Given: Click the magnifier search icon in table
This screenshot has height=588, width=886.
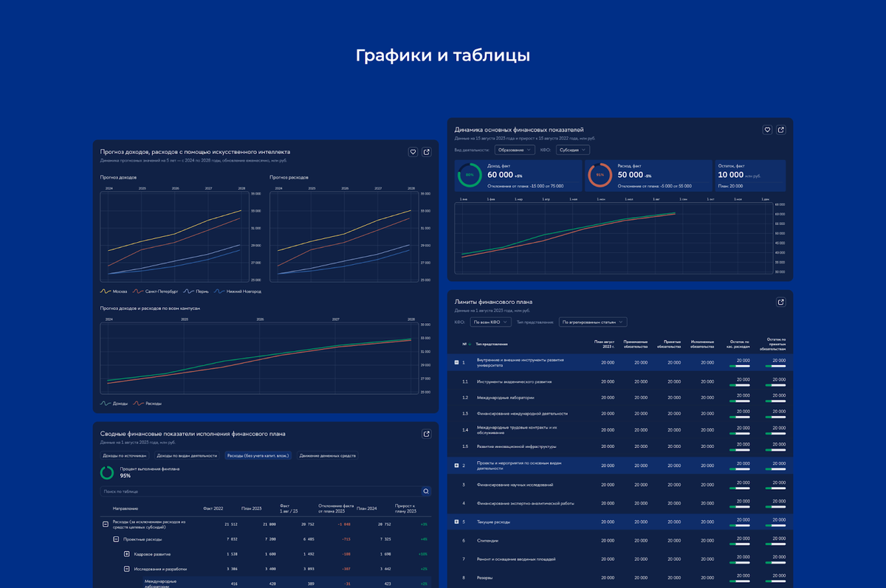Looking at the screenshot, I should pyautogui.click(x=426, y=491).
